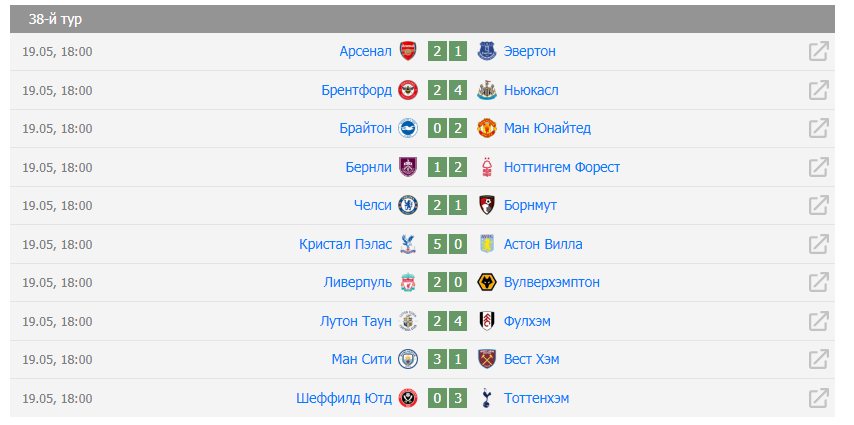Open external link icon for Brentford–Newcastle match
854x425 pixels.
point(818,90)
